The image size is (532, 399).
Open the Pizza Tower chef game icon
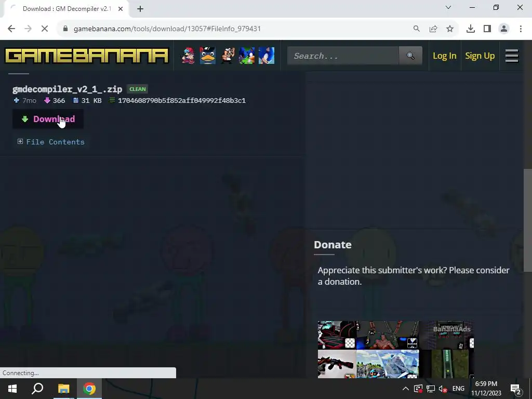227,56
